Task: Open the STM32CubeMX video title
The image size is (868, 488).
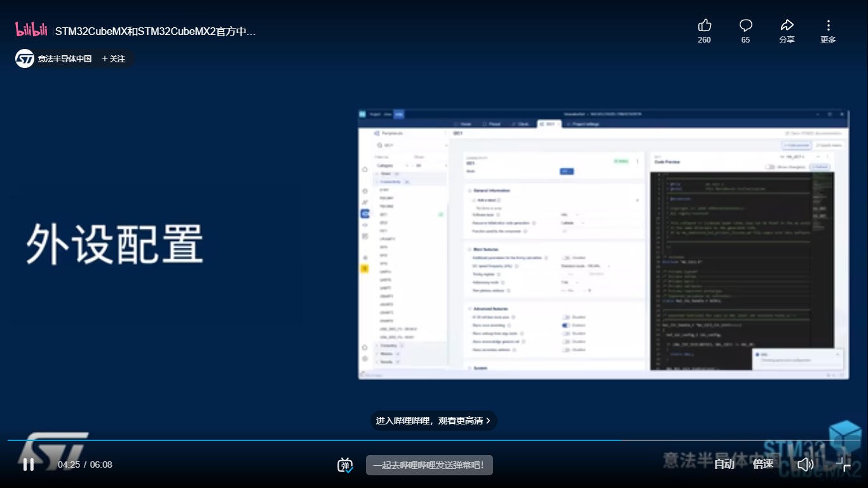Action: point(156,31)
